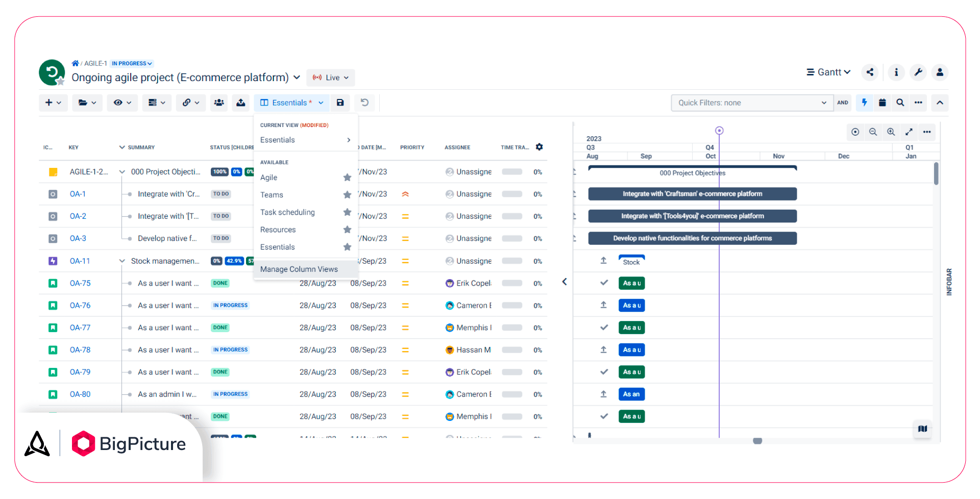Click the map icon at Gantt bottom
Image resolution: width=980 pixels, height=499 pixels.
(923, 429)
